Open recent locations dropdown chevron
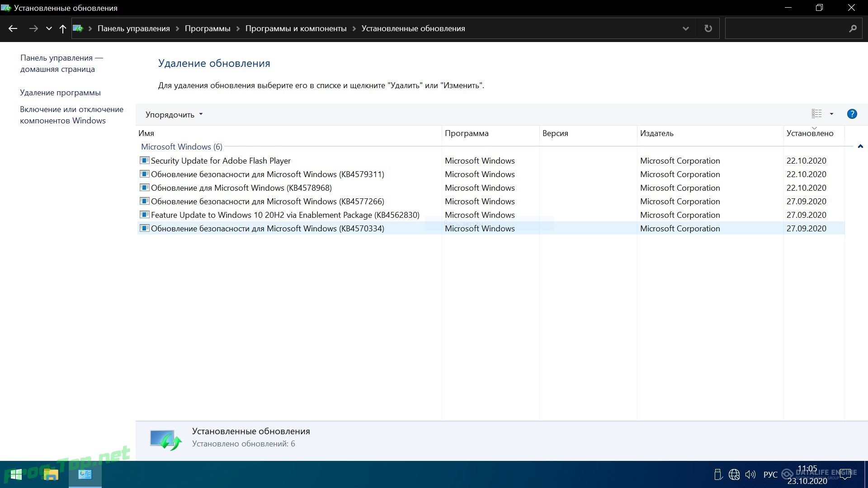The image size is (868, 488). pyautogui.click(x=49, y=28)
